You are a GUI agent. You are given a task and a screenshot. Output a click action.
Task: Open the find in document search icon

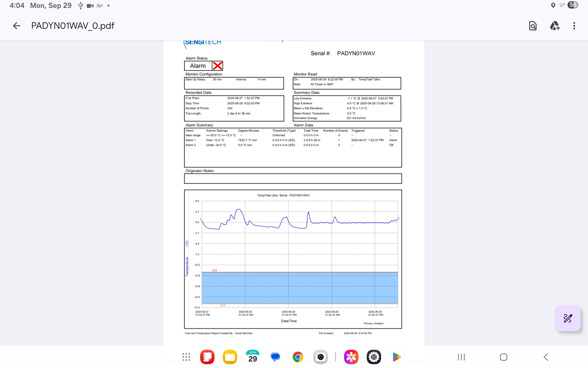pos(533,26)
